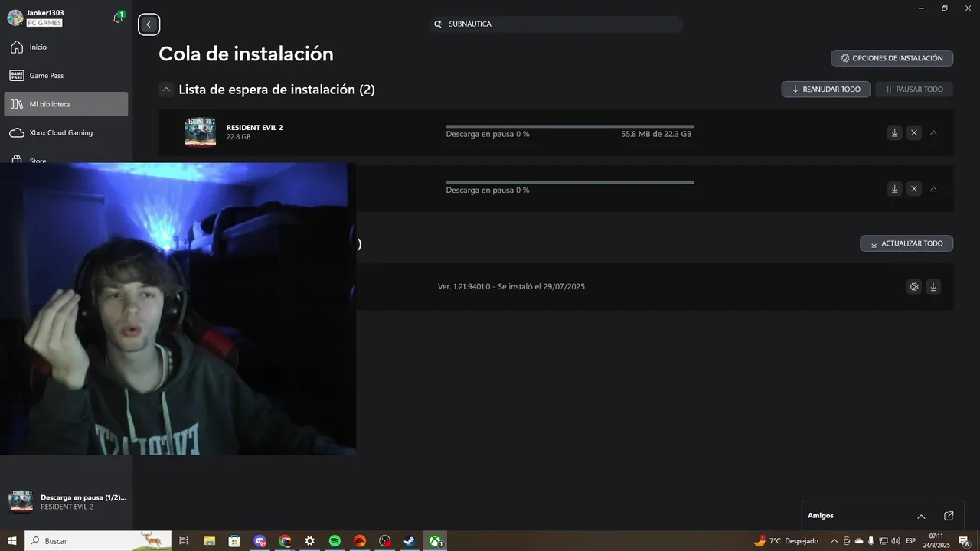Collapse Lista de espera de instalación
980x551 pixels.
pos(166,90)
